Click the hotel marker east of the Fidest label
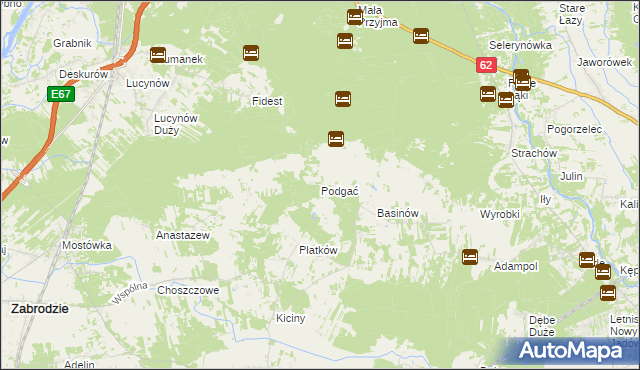640x370 pixels. [343, 99]
